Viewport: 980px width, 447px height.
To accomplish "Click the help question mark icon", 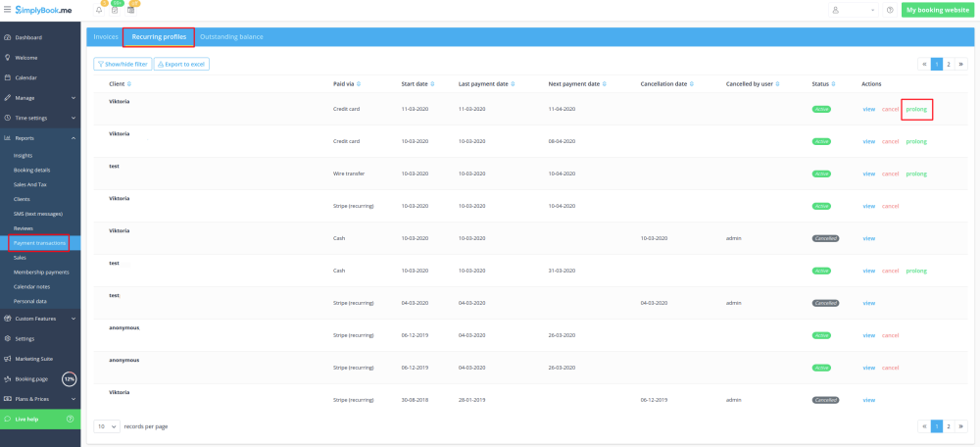I will point(889,10).
